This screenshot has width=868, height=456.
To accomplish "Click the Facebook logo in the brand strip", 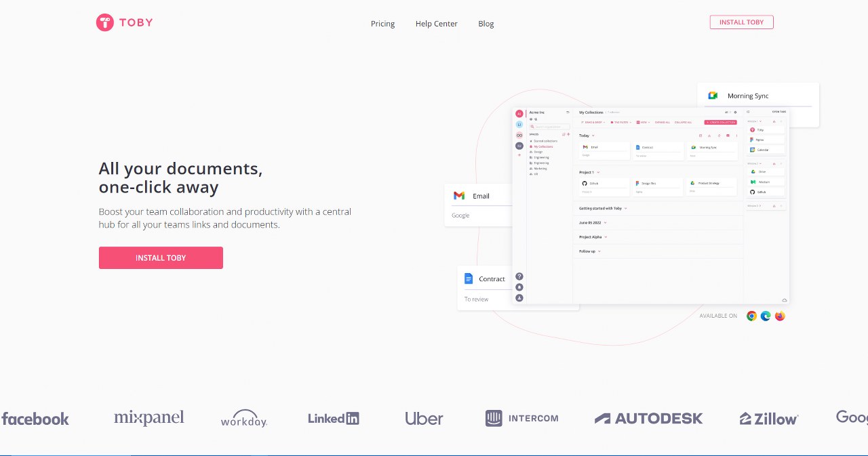I will click(35, 419).
